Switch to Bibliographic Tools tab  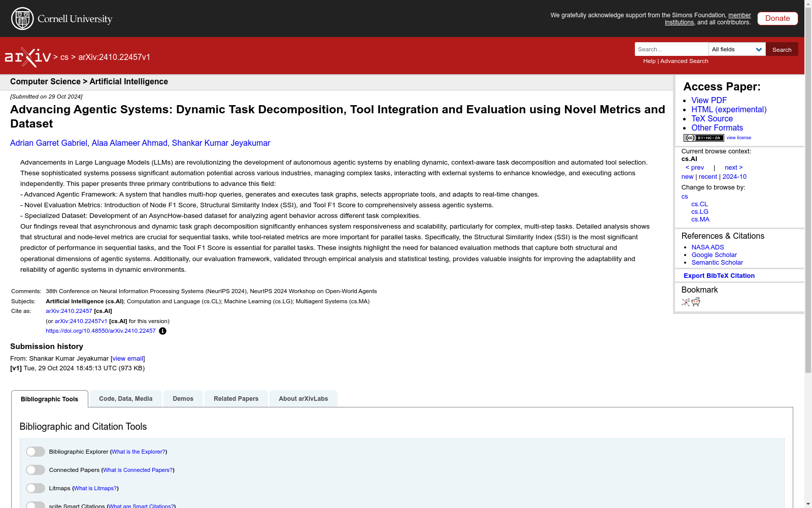click(50, 399)
